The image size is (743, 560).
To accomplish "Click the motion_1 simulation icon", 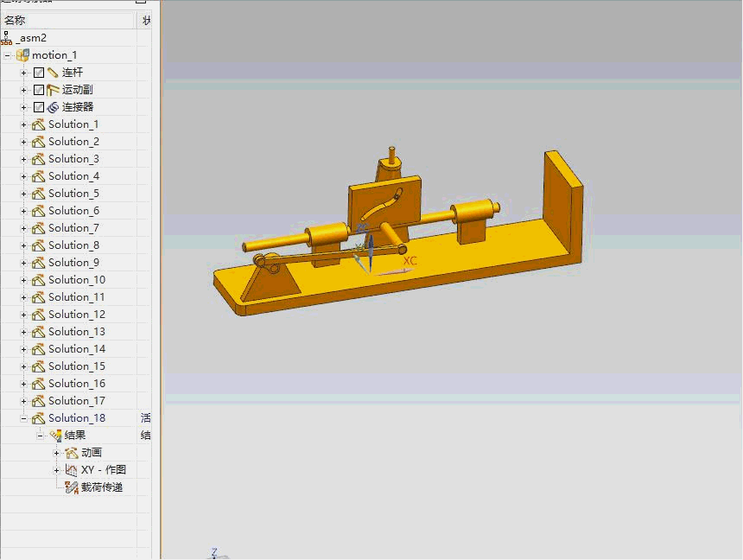I will tap(22, 55).
